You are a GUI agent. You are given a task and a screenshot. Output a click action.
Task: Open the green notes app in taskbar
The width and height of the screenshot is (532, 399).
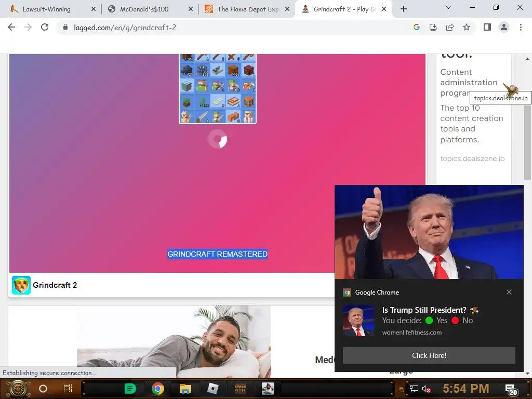pyautogui.click(x=130, y=389)
